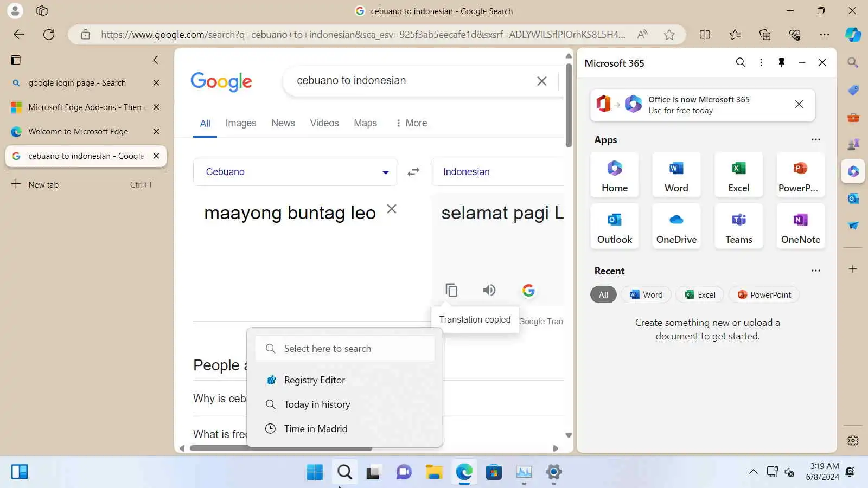Open a New tab
868x488 pixels.
86,184
